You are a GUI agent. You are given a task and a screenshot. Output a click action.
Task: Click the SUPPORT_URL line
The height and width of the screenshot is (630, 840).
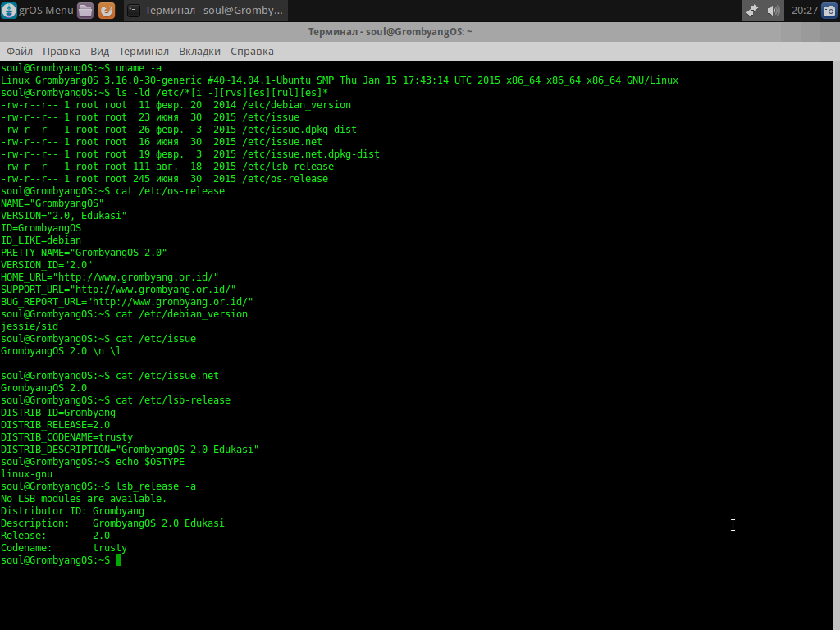click(118, 290)
